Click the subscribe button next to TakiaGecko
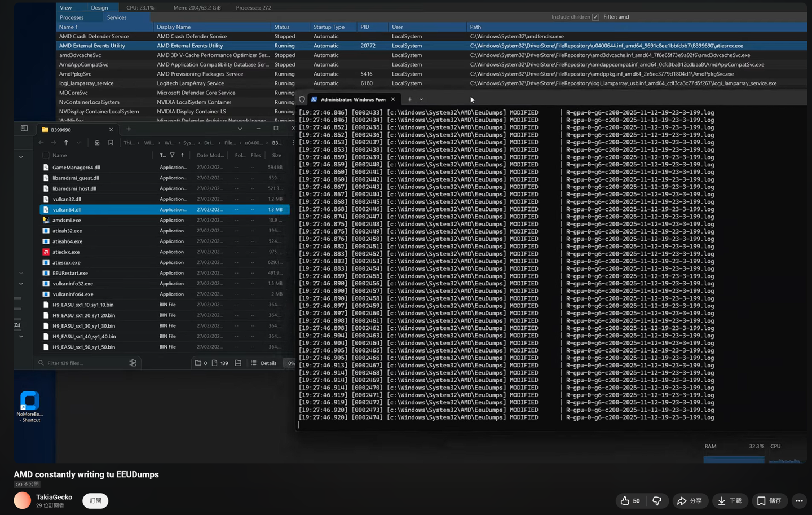The height and width of the screenshot is (515, 812). [95, 501]
